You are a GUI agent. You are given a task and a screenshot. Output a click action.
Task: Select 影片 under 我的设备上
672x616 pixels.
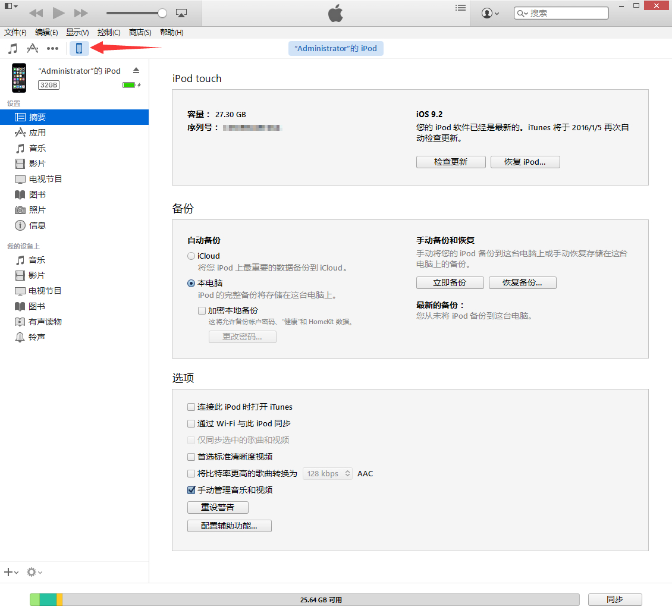(74, 275)
